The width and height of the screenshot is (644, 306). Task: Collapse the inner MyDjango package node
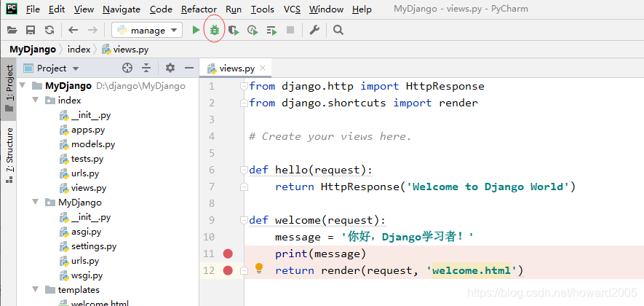(x=36, y=203)
